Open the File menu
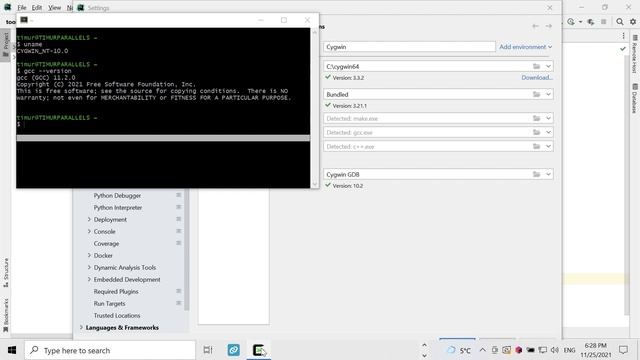This screenshot has height=360, width=640. tap(22, 8)
